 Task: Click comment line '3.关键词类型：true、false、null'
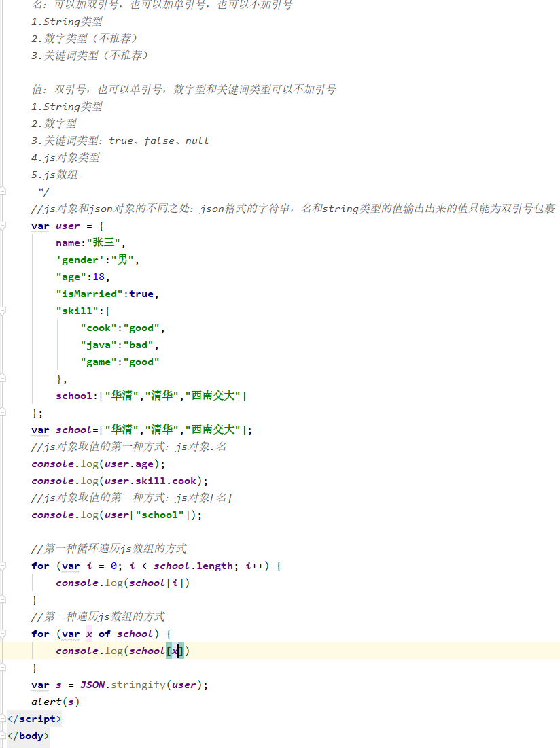coord(120,141)
